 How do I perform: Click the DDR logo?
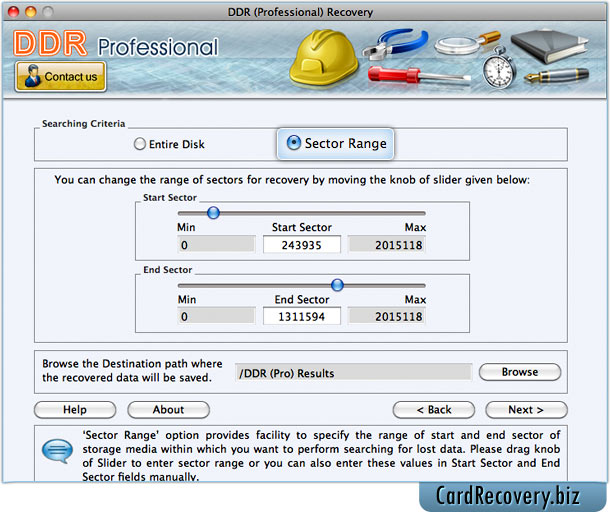[50, 43]
